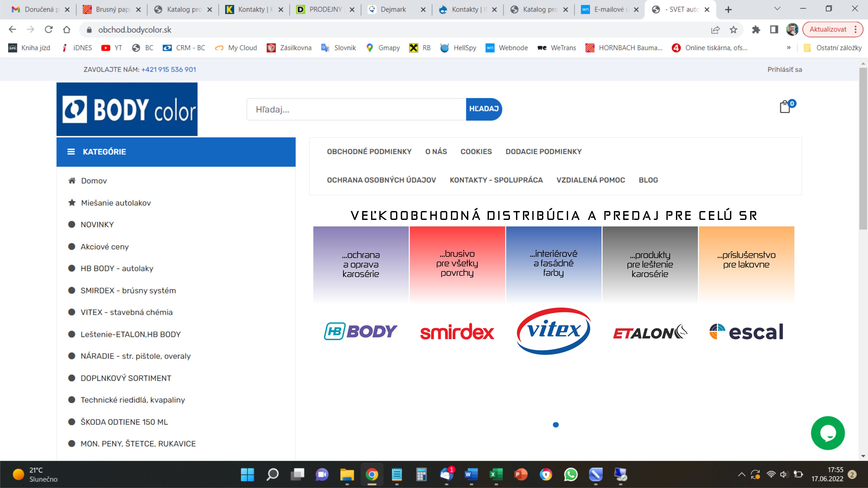868x488 pixels.
Task: Show hidden system tray icons
Action: click(x=741, y=475)
